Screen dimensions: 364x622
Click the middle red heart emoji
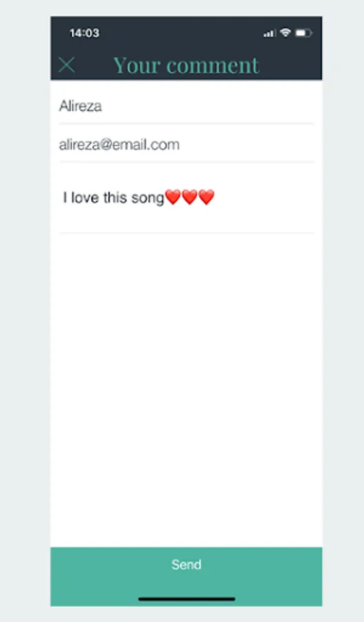coord(189,197)
